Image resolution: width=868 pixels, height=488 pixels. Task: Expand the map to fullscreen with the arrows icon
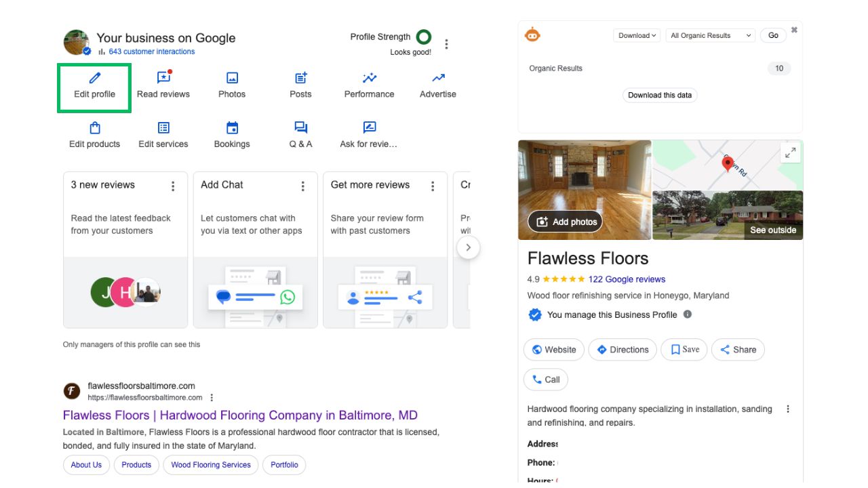(789, 152)
